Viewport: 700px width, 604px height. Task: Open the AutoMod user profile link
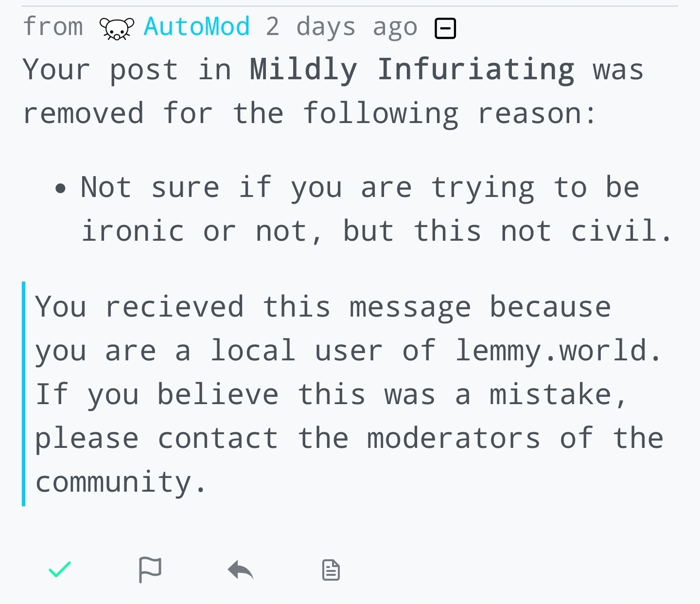click(x=197, y=27)
